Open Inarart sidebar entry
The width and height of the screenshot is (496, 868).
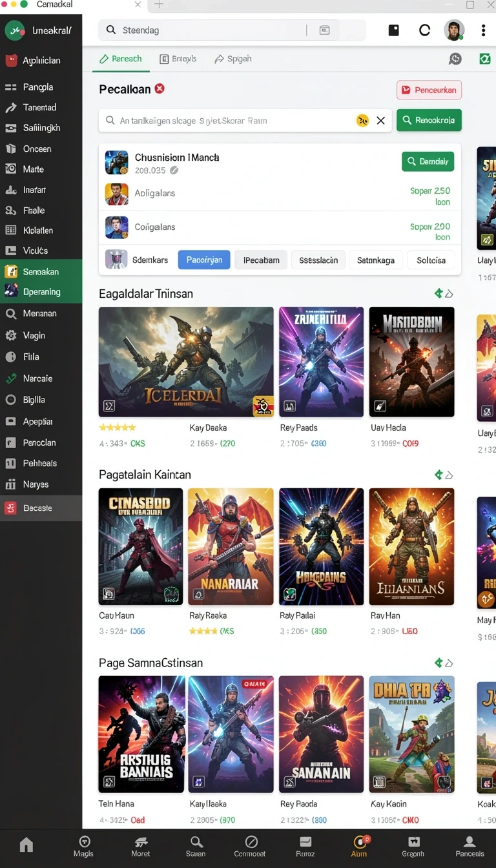41,190
